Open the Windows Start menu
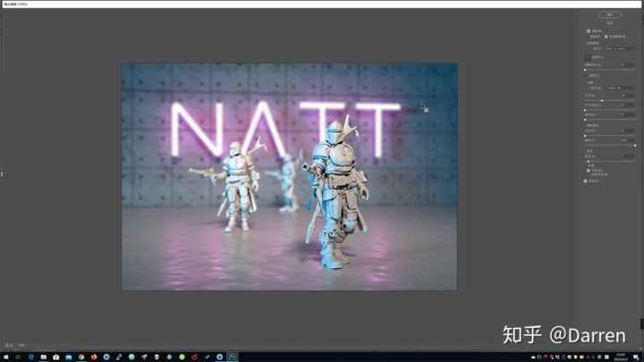This screenshot has width=644, height=362. 5,357
